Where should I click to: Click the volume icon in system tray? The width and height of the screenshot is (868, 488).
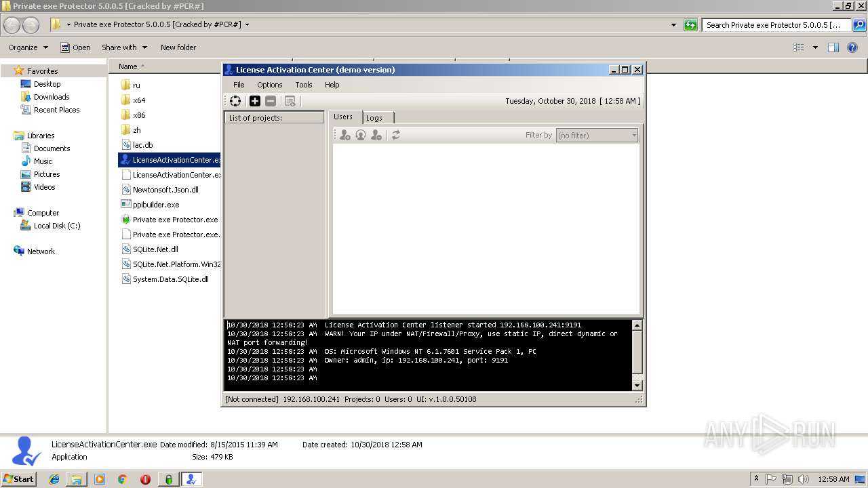tap(804, 479)
